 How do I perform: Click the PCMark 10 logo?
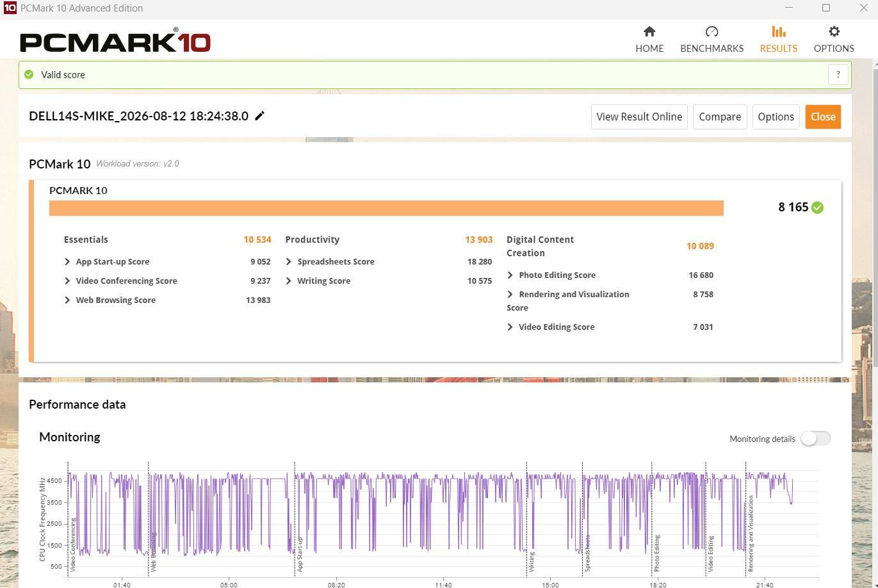pyautogui.click(x=115, y=41)
